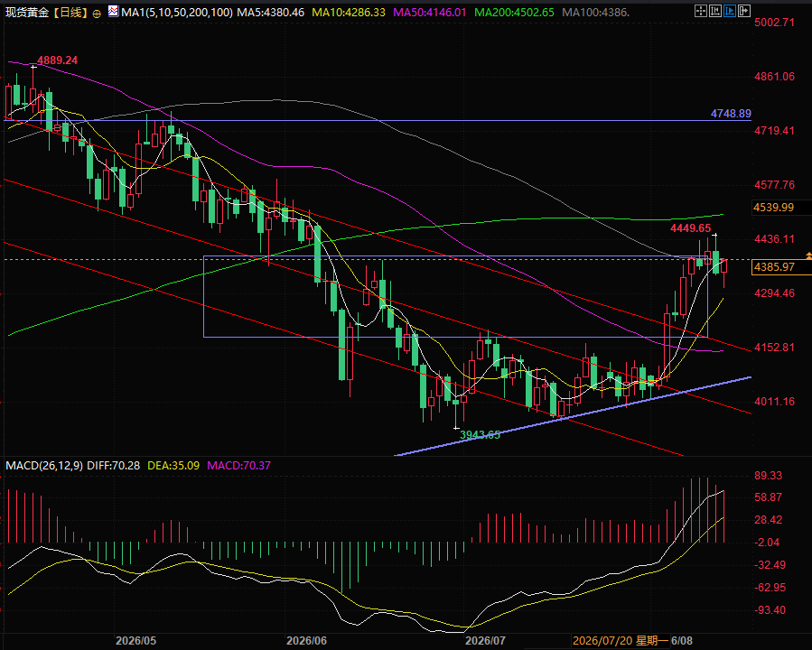
Task: Click the 5002.71 axis value
Action: 774,22
